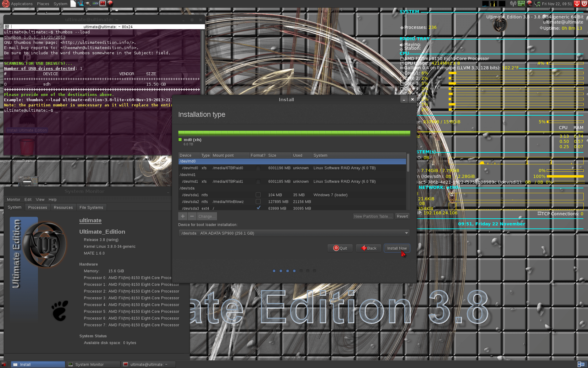This screenshot has height=368, width=588.
Task: Open the Trash on the desktop
Action: (27, 148)
